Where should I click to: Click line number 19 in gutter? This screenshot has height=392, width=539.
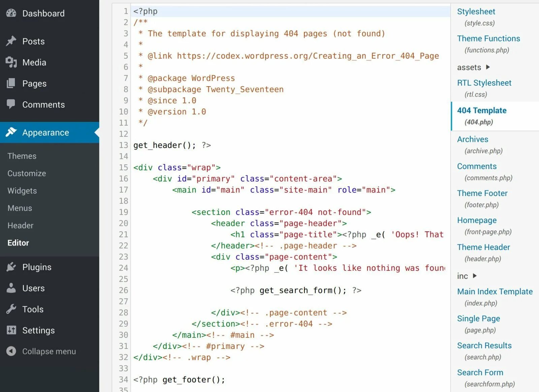[x=123, y=212]
